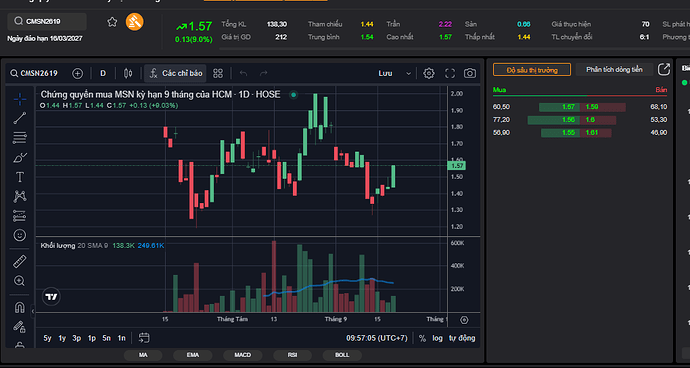Screen dimensions: 690x368
Task: Toggle percent scale on the chart
Action: [x=422, y=338]
